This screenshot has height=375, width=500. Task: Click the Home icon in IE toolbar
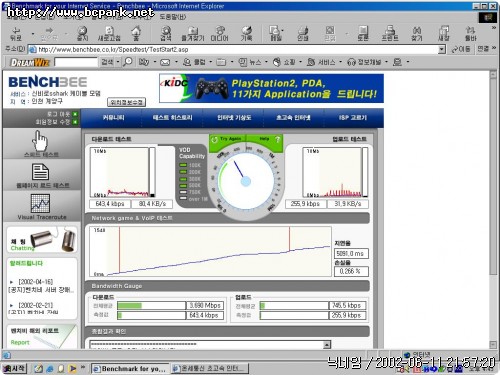(x=136, y=34)
